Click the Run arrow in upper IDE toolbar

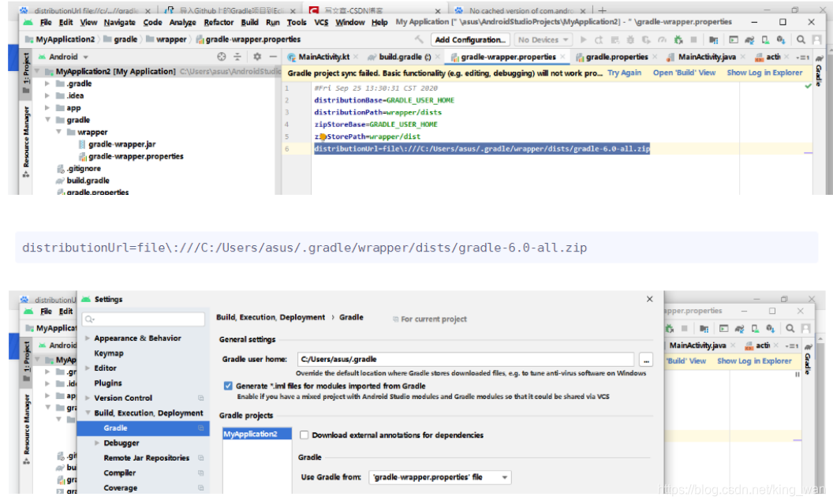pos(583,40)
